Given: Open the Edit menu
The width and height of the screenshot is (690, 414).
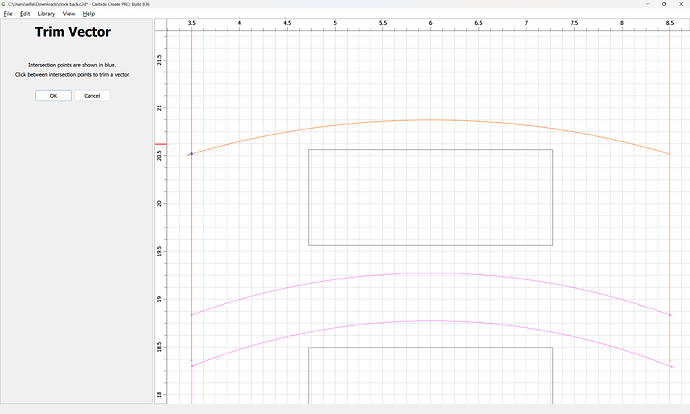Looking at the screenshot, I should [x=25, y=14].
